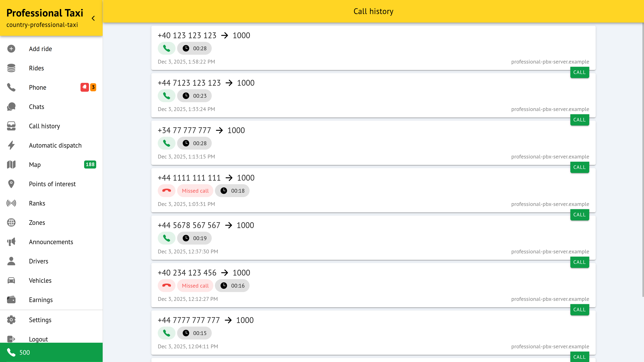Click the Add ride plus icon
Screen dimensions: 644x362
tap(11, 49)
